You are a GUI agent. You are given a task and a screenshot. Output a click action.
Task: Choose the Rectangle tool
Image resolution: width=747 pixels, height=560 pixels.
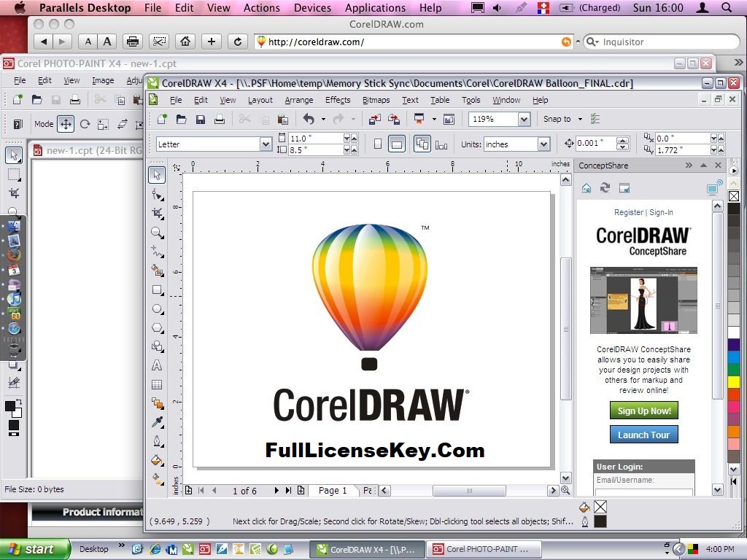tap(156, 289)
